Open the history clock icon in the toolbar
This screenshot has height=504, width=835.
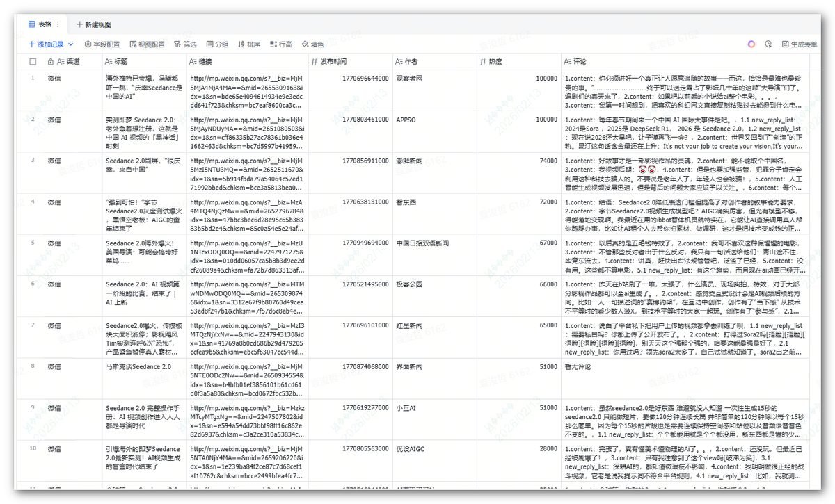768,44
